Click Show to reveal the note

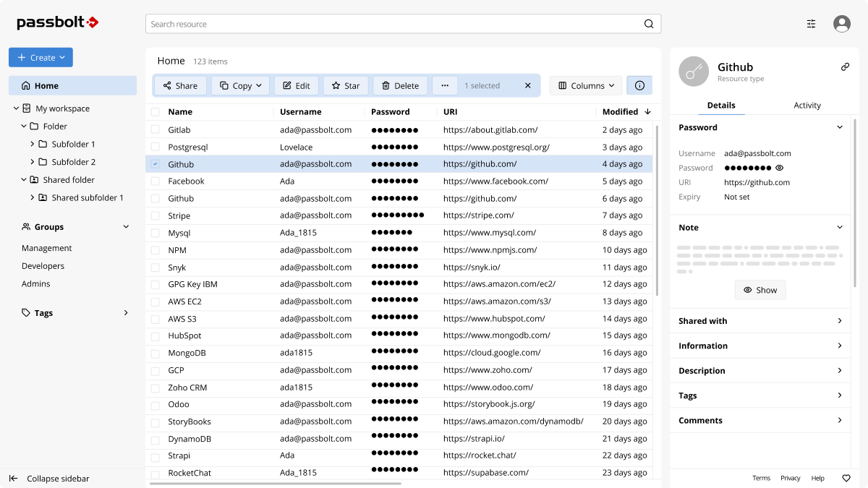point(760,290)
